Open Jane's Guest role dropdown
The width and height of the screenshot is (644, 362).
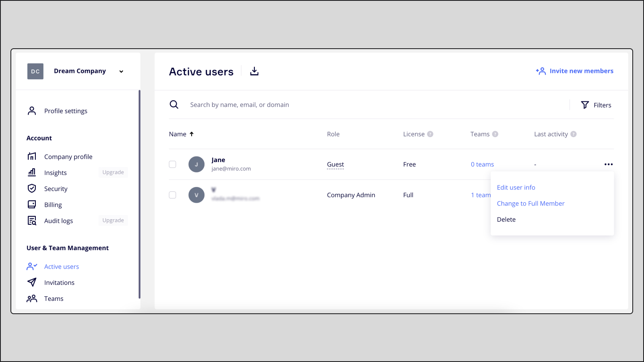[x=335, y=165]
